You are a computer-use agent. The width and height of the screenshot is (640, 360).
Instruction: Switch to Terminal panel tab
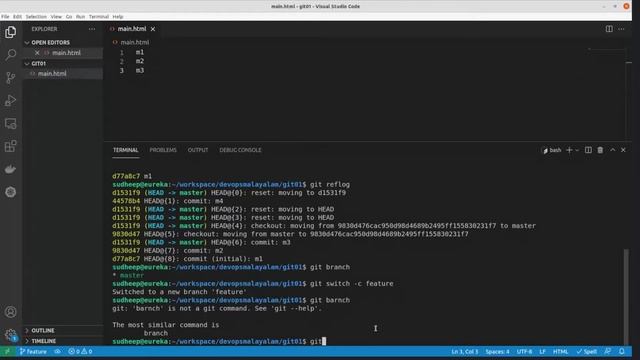coord(125,150)
